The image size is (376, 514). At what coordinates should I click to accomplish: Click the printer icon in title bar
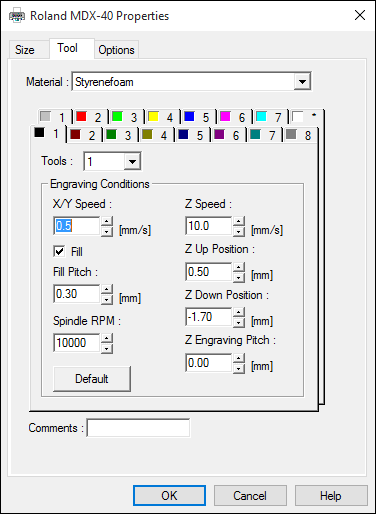17,16
